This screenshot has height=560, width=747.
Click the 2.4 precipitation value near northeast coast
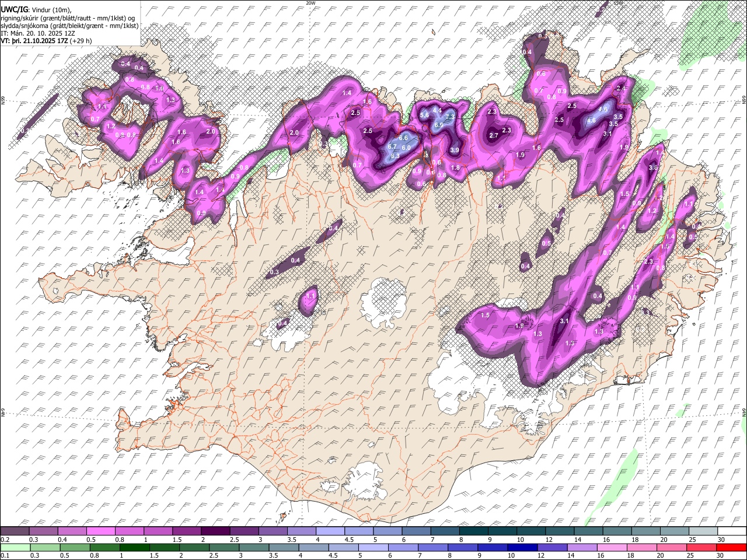coord(621,88)
